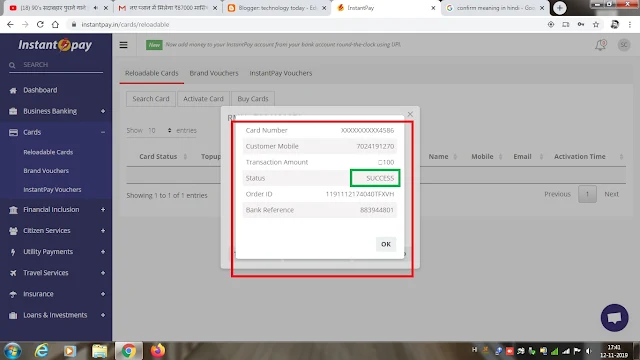Screen dimensions: 640x360
Task: Bookmark this page with star icon
Action: click(596, 24)
